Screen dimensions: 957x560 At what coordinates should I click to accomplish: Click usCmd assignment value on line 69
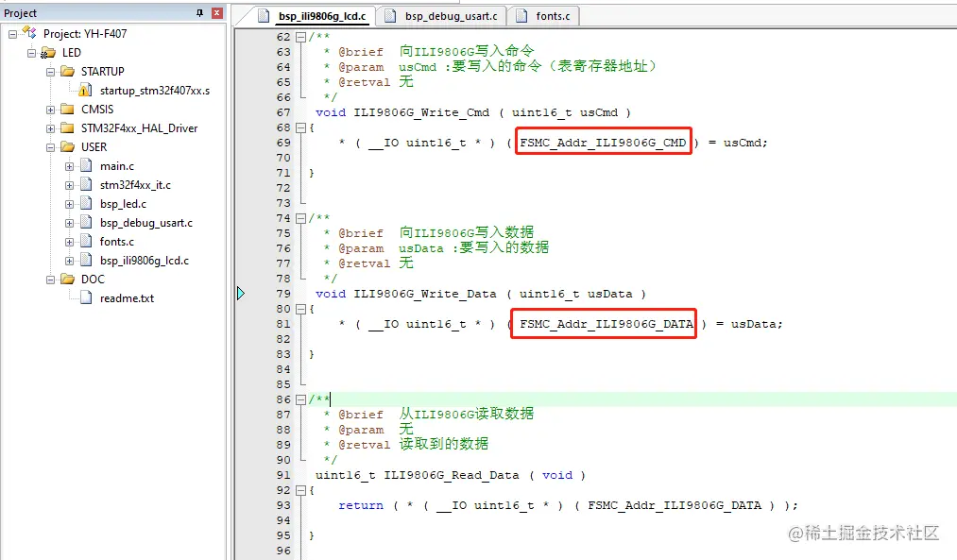coord(742,143)
